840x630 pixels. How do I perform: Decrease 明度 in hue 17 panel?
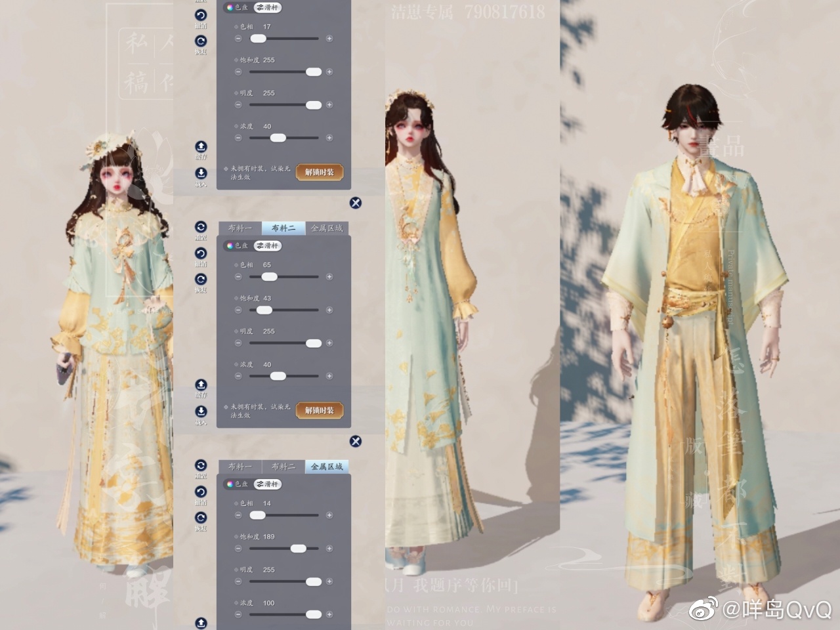238,105
